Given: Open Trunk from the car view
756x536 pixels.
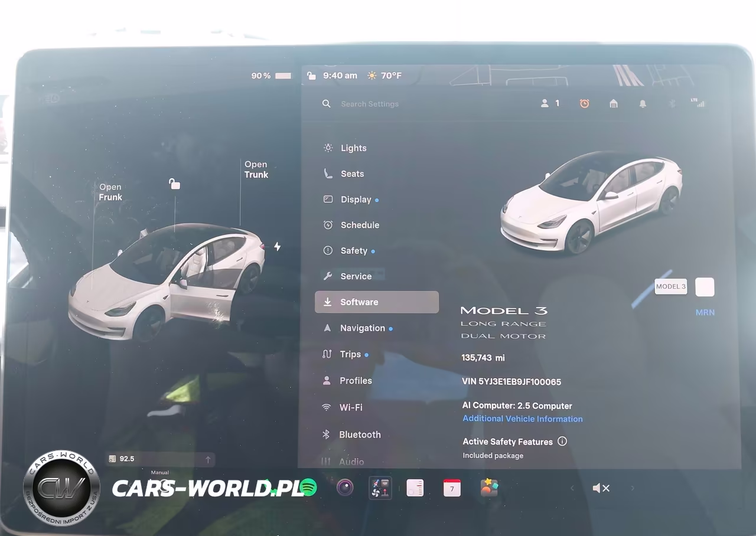Looking at the screenshot, I should pos(256,169).
